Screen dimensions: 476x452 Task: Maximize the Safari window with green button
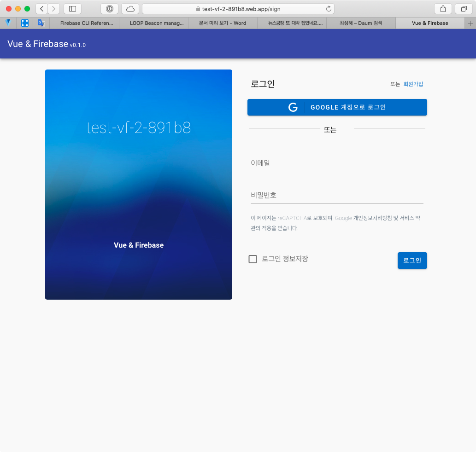pos(27,9)
